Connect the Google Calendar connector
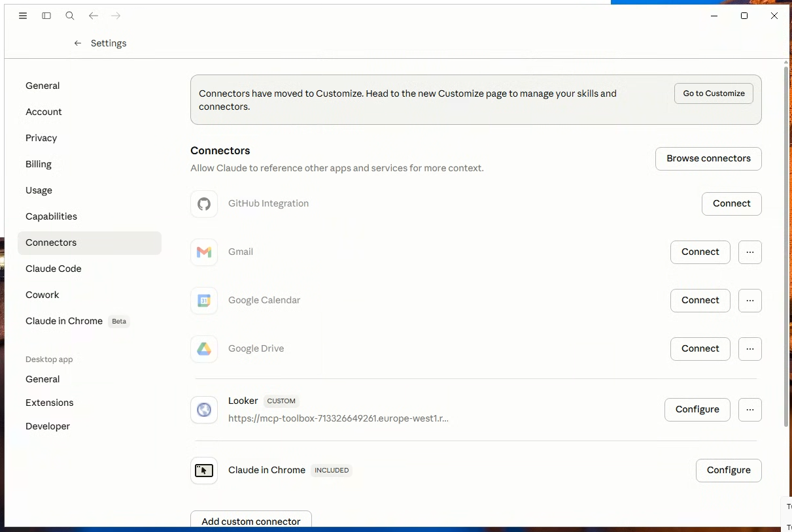 [700, 301]
